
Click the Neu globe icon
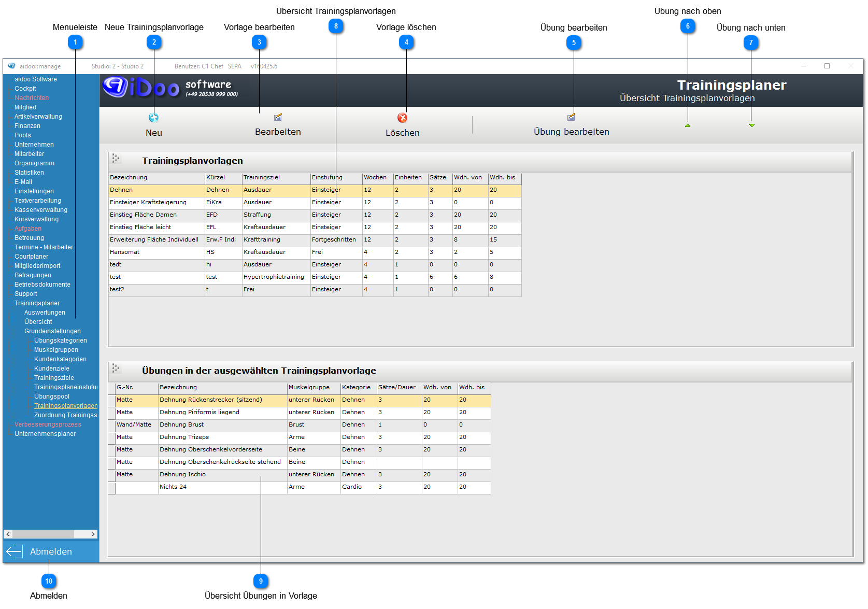[153, 118]
